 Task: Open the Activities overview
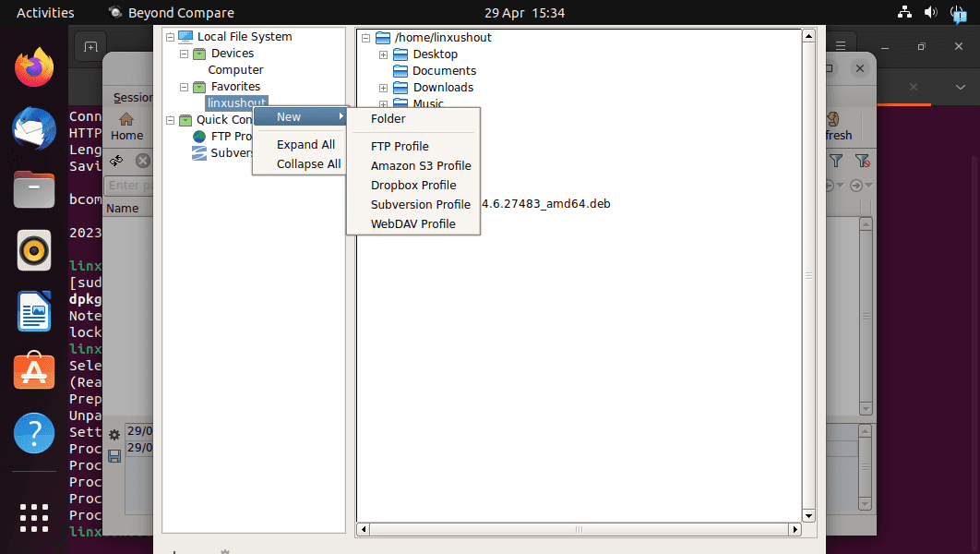pyautogui.click(x=45, y=13)
